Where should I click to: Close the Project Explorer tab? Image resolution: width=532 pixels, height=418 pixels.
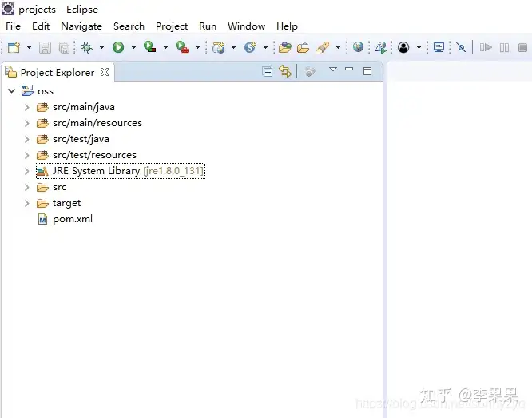(105, 72)
